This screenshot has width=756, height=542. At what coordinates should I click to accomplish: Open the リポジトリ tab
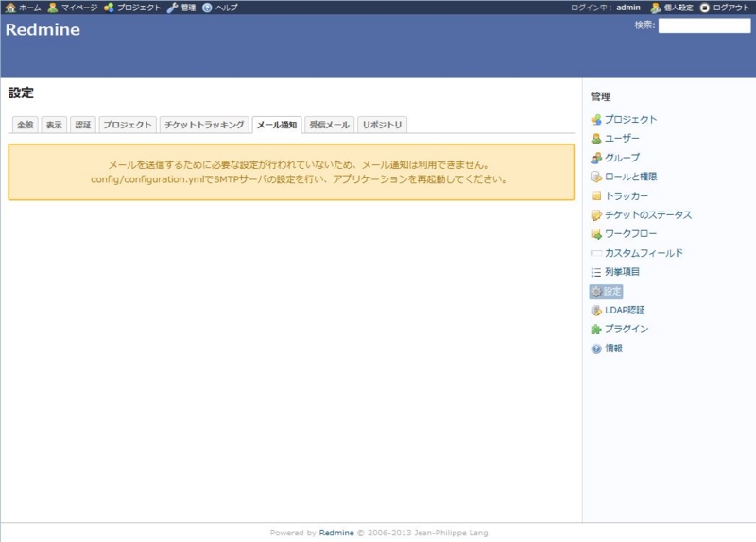coord(383,125)
